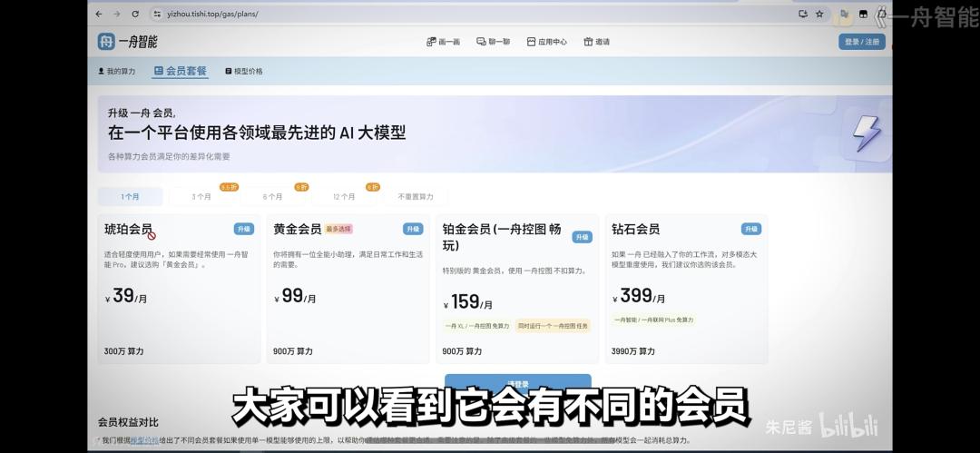
Task: Click the browser forward arrow
Action: coord(117,14)
